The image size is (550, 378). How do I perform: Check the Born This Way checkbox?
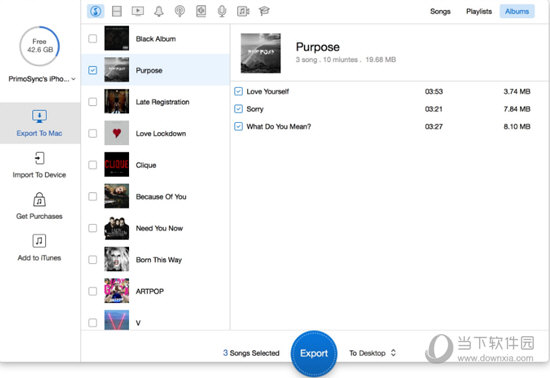pos(93,259)
